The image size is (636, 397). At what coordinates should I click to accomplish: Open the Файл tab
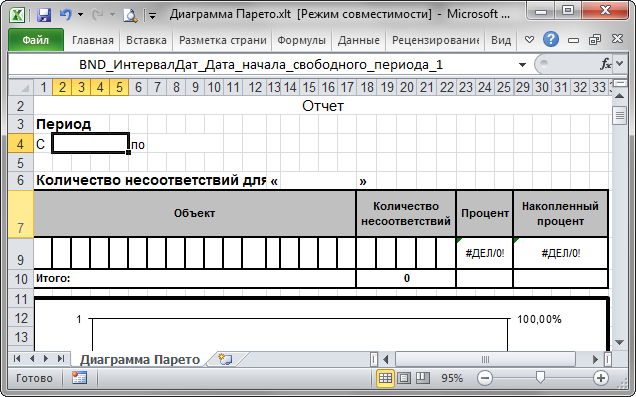click(36, 40)
